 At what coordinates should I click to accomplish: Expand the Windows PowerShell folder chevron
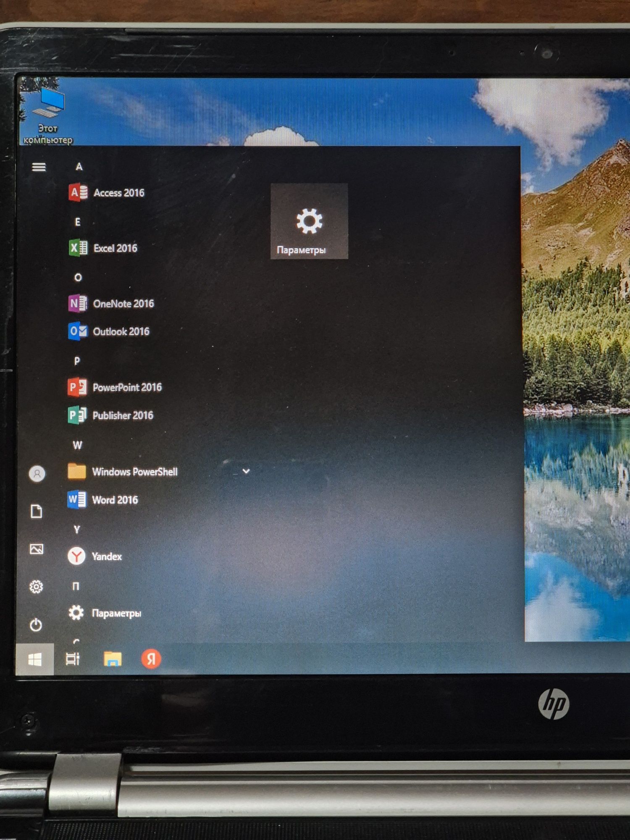(x=246, y=471)
